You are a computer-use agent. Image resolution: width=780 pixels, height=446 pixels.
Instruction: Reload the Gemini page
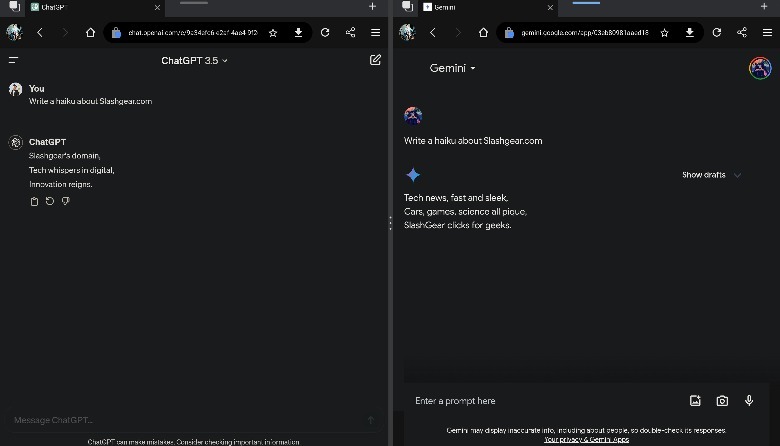716,32
